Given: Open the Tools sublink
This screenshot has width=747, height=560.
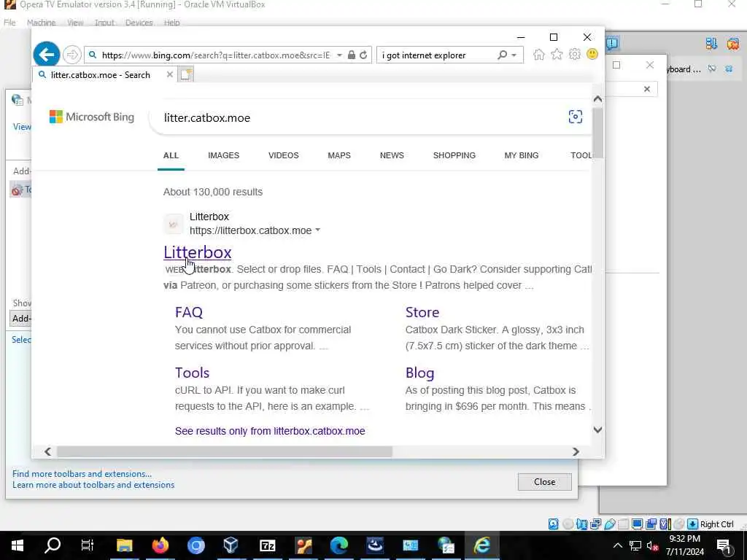Looking at the screenshot, I should 192,373.
